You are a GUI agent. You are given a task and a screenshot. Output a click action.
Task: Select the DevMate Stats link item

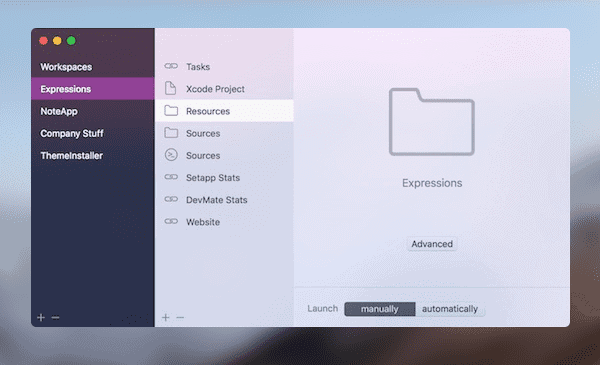pyautogui.click(x=224, y=200)
